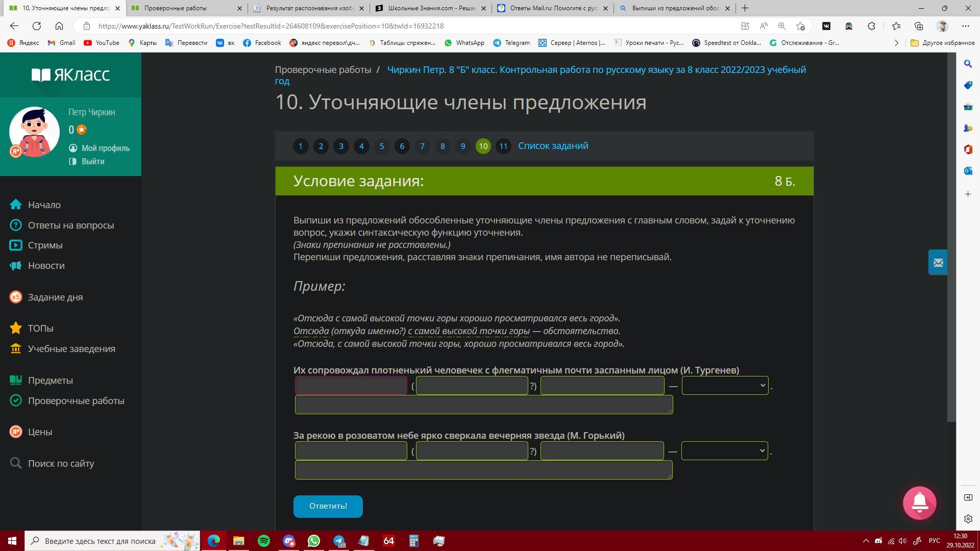Screen dimensions: 980x551
Task: Open the blue envelope message tab
Action: (938, 263)
